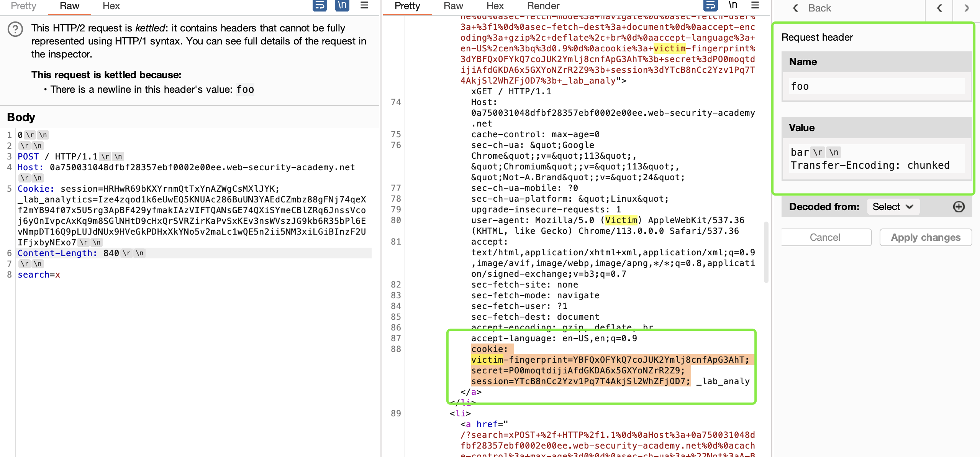Image resolution: width=980 pixels, height=457 pixels.
Task: Go to next inspector item arrow
Action: point(967,8)
